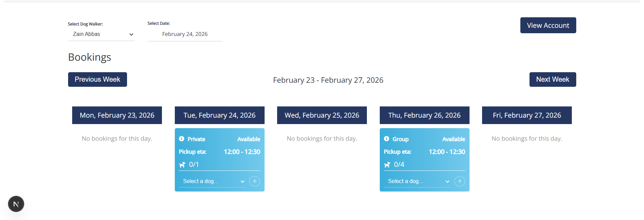
Task: Select the Tue, February 24, 2026 header
Action: [x=220, y=115]
